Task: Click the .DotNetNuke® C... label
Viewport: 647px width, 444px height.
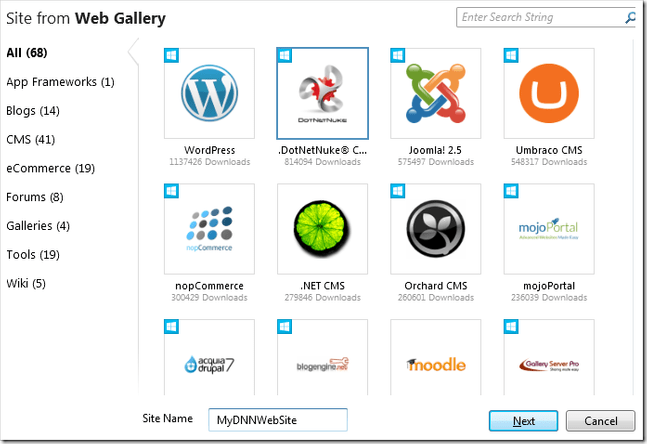Action: point(322,150)
